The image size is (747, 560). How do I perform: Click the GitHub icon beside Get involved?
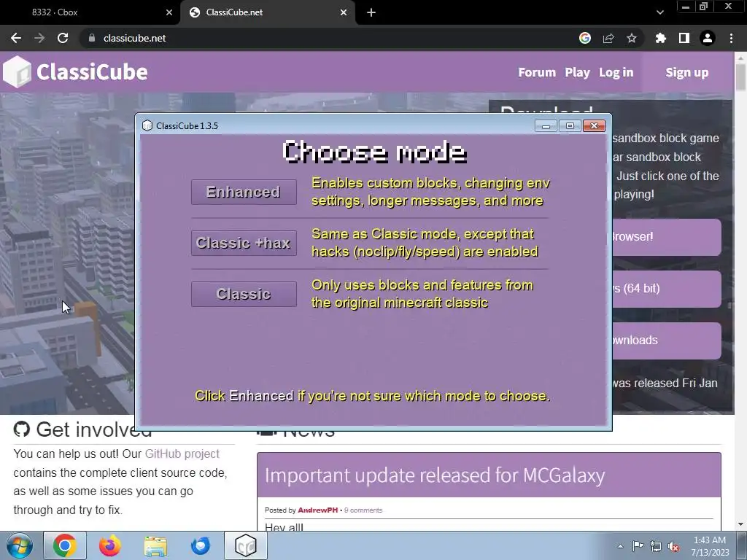click(x=22, y=429)
